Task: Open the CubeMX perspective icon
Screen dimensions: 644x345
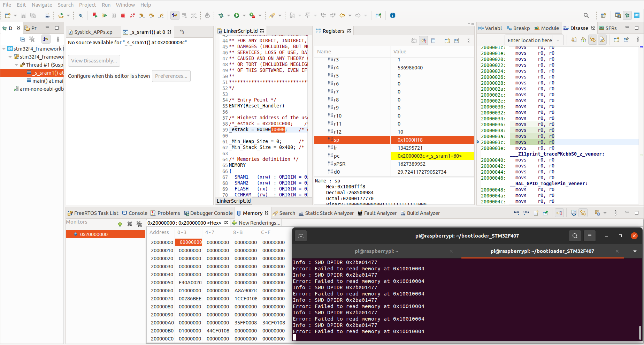Action: pyautogui.click(x=637, y=15)
